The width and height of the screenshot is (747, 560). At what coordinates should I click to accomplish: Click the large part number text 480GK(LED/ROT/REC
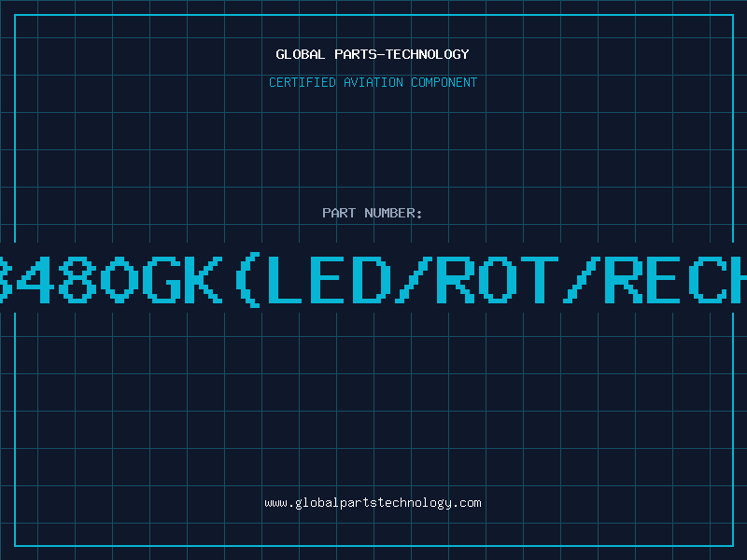tap(373, 280)
